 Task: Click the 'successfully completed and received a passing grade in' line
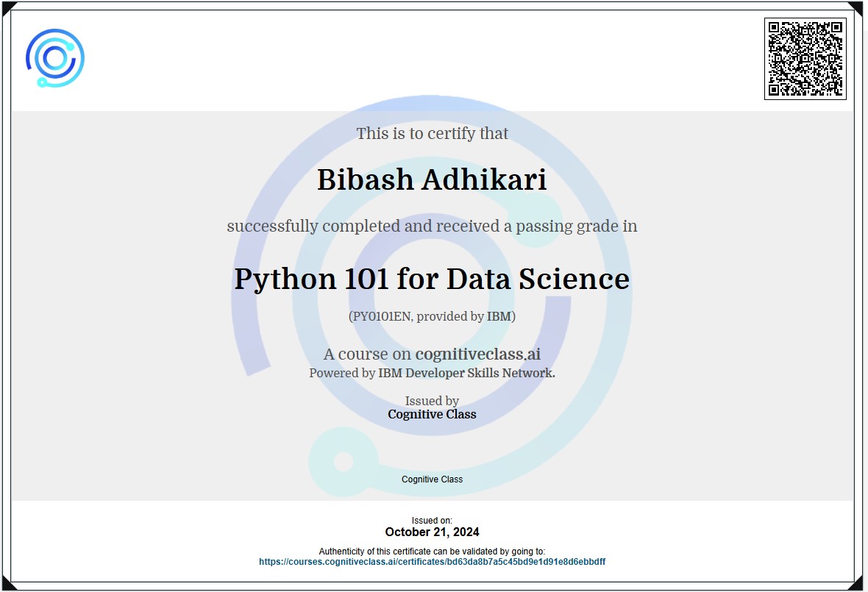coord(432,227)
